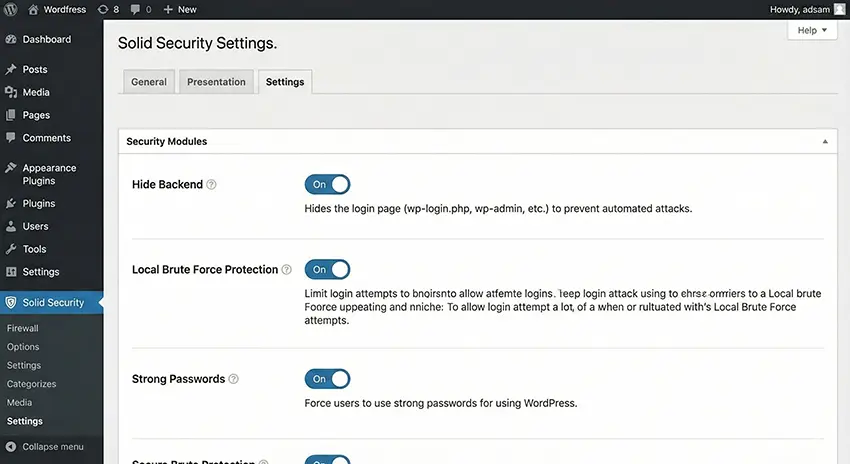Open help icon next to Hide Backend

211,184
